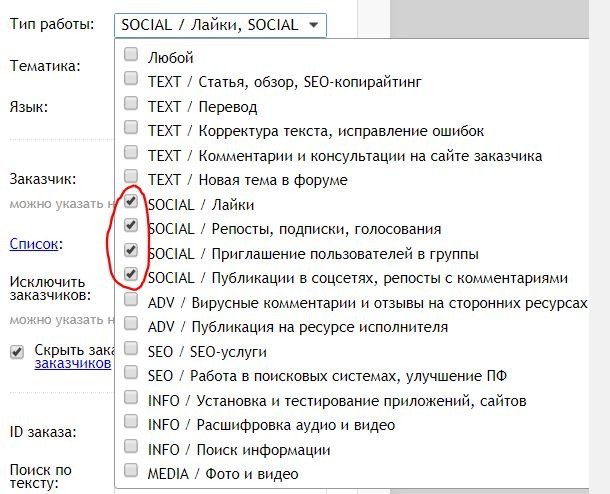Viewport: 610px width, 494px height.
Task: Check SEO / Работа в поисковых системах
Action: (x=131, y=373)
